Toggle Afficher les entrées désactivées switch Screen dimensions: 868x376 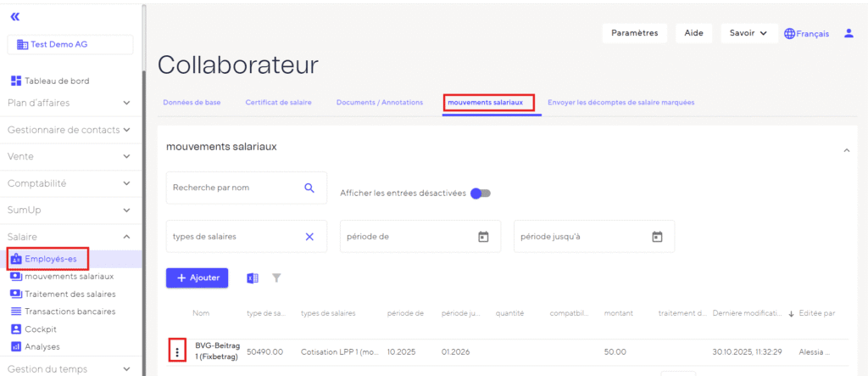coord(481,194)
